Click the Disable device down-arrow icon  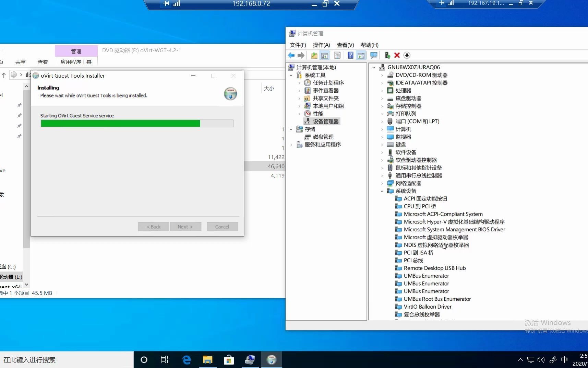click(407, 55)
